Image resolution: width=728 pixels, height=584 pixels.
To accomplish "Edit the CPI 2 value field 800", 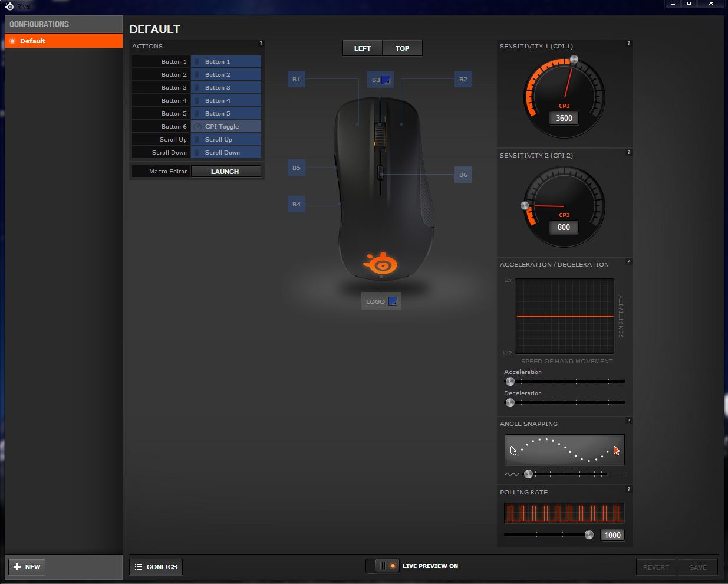I will 564,227.
